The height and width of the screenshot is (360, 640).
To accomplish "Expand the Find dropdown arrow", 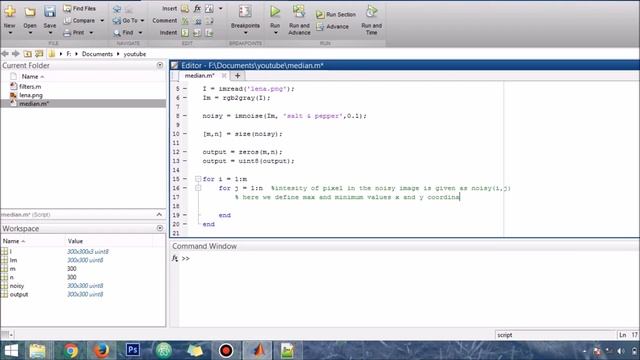I will (140, 33).
